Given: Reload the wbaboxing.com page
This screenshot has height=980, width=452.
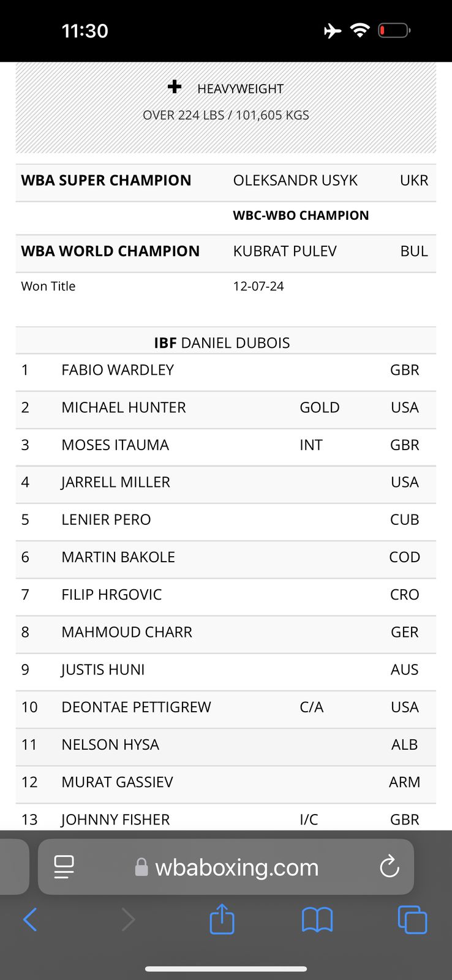Looking at the screenshot, I should click(x=389, y=867).
